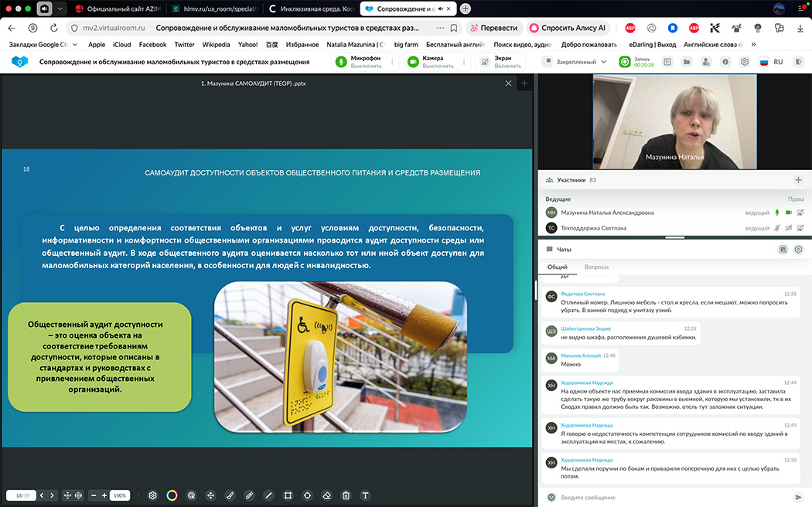Zoom in with the plus button
Screen dimensions: 812x507
point(104,495)
